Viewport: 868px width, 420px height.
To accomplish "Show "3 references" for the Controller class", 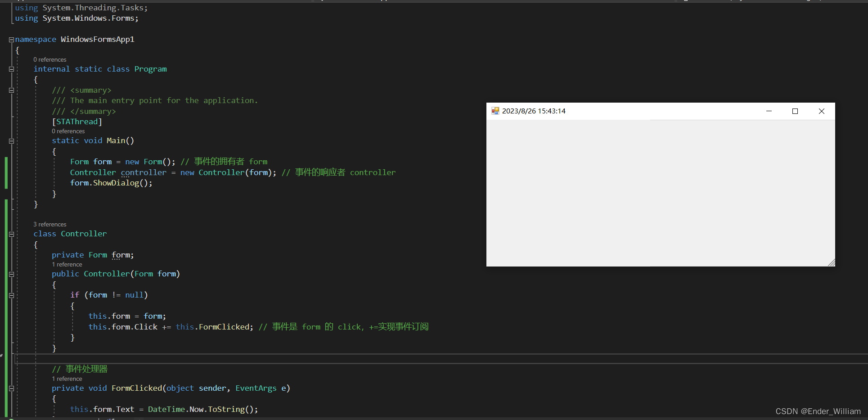I will [x=50, y=225].
